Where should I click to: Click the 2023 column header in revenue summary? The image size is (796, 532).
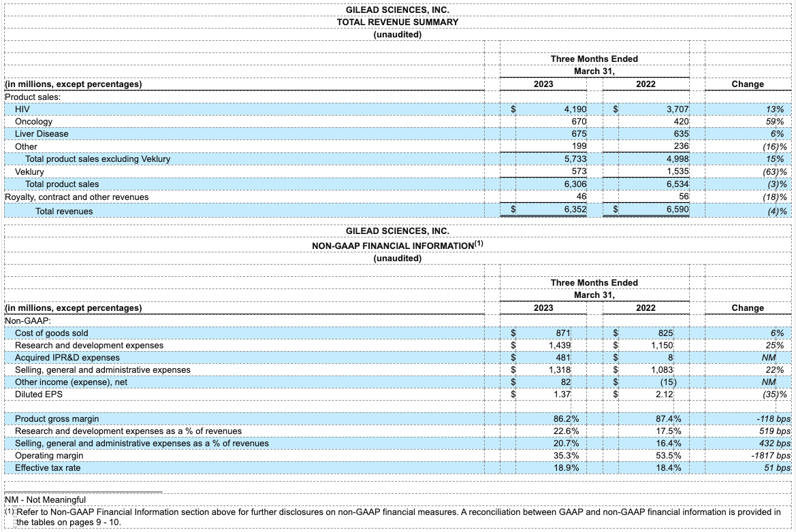(543, 84)
